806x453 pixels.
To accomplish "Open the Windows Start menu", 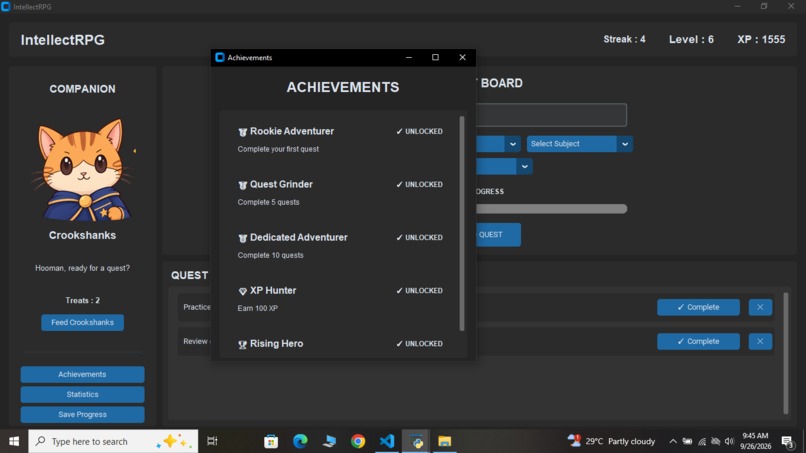I will pos(14,441).
